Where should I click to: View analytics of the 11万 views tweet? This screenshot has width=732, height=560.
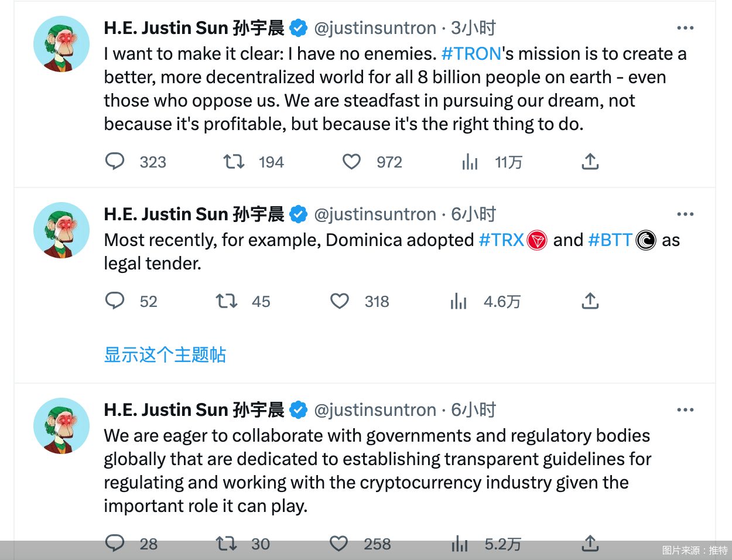tap(470, 162)
